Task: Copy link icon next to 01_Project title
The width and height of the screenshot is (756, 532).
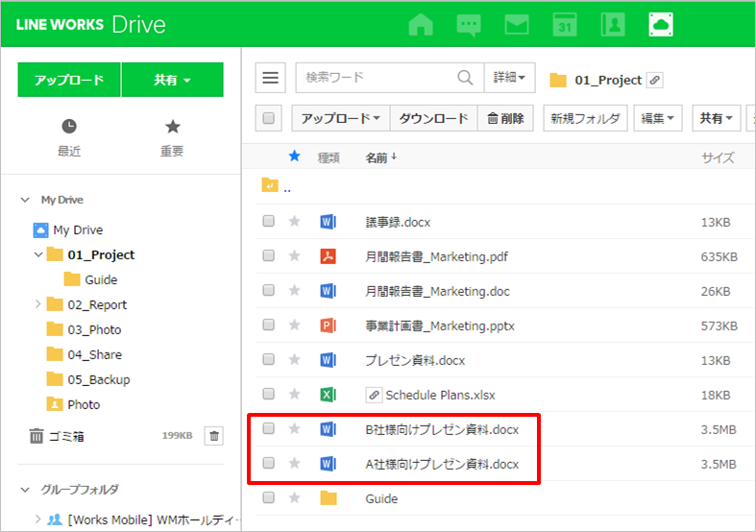Action: point(654,81)
